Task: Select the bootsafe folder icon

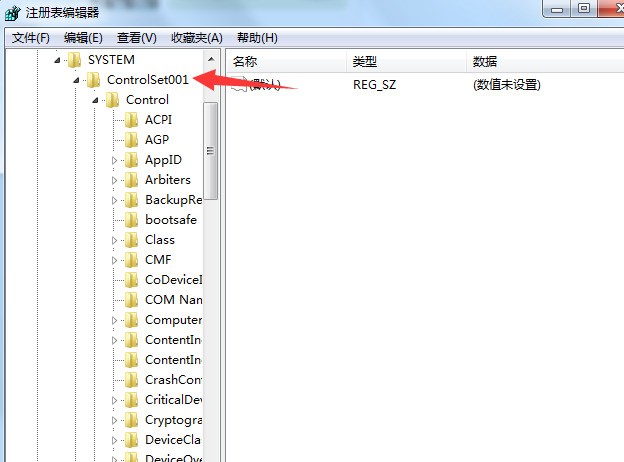Action: pyautogui.click(x=131, y=220)
